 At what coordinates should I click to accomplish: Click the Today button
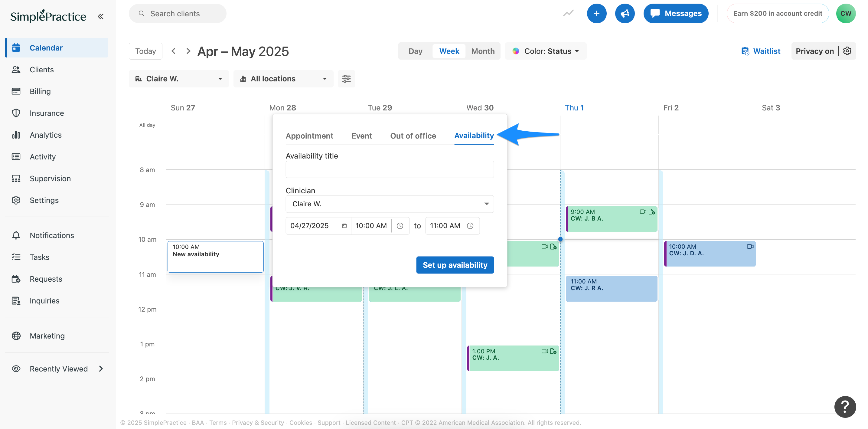click(x=145, y=51)
